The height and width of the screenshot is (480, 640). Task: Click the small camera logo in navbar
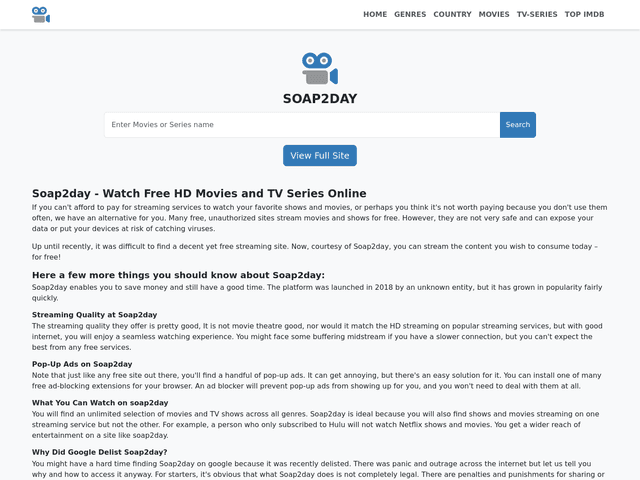click(41, 15)
